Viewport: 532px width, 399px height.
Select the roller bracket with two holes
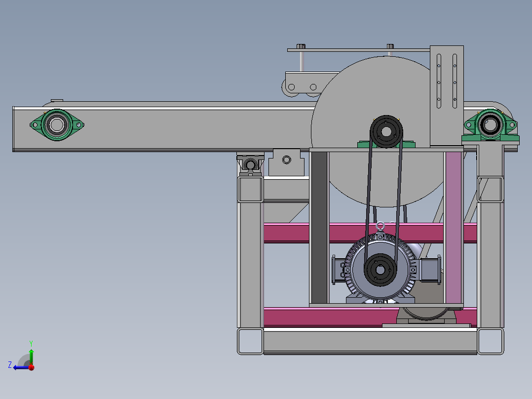[304, 83]
